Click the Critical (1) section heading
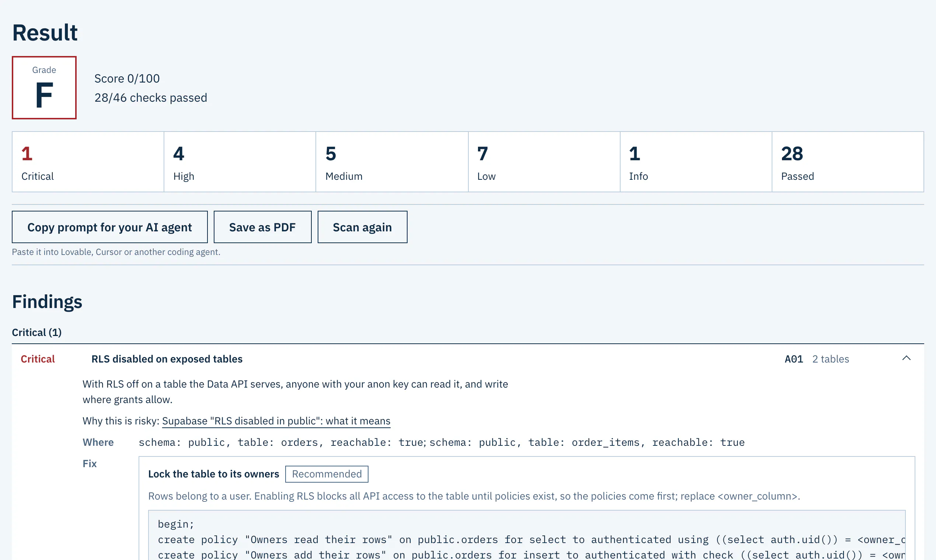The height and width of the screenshot is (560, 936). point(36,332)
